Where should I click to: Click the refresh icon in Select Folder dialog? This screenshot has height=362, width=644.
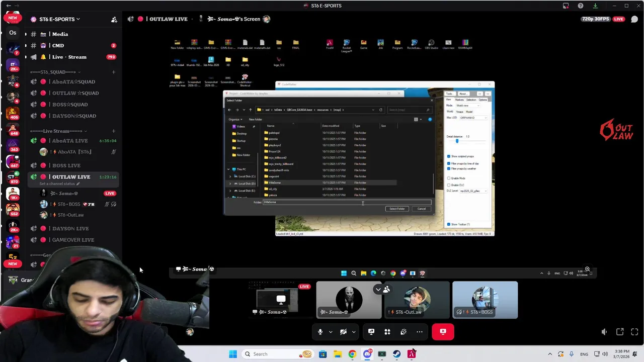click(x=381, y=110)
